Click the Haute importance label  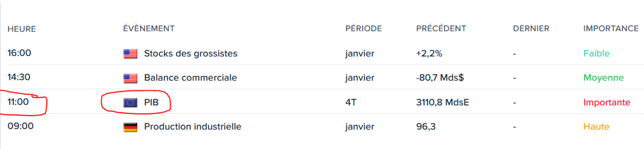point(596,127)
